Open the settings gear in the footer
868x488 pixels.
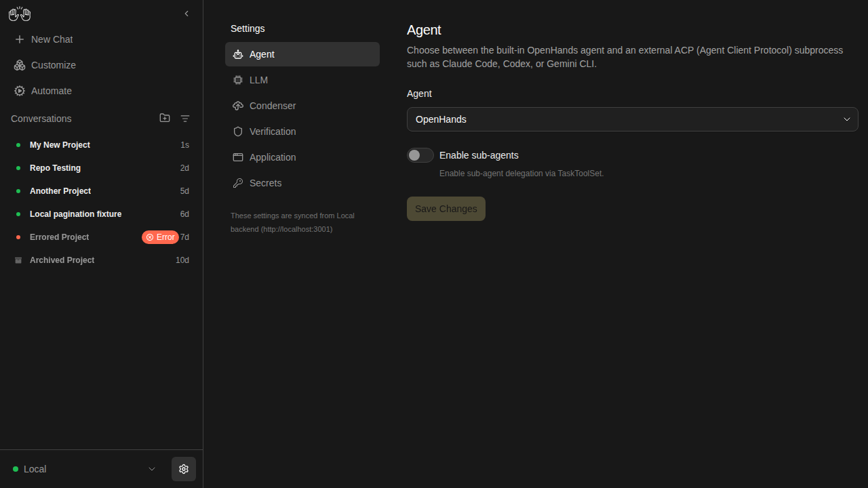pos(184,469)
